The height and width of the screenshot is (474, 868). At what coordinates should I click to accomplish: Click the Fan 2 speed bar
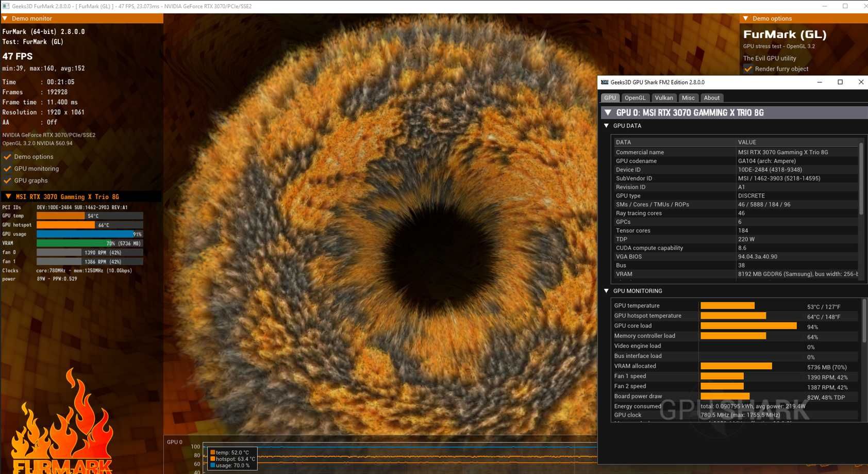722,386
